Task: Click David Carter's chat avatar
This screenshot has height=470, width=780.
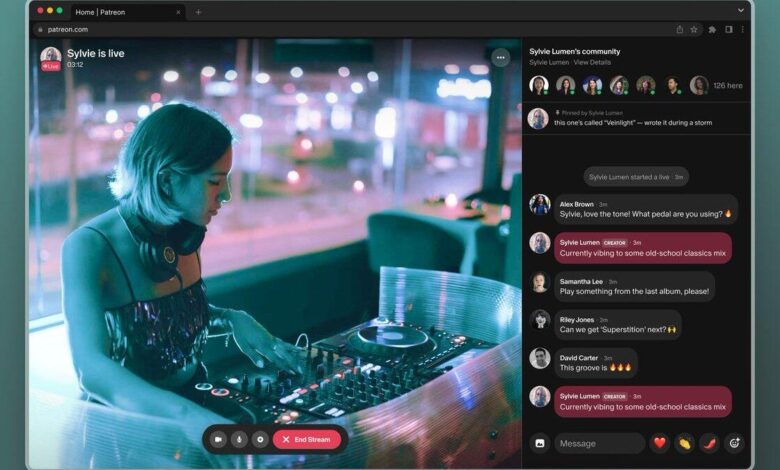Action: (x=540, y=358)
